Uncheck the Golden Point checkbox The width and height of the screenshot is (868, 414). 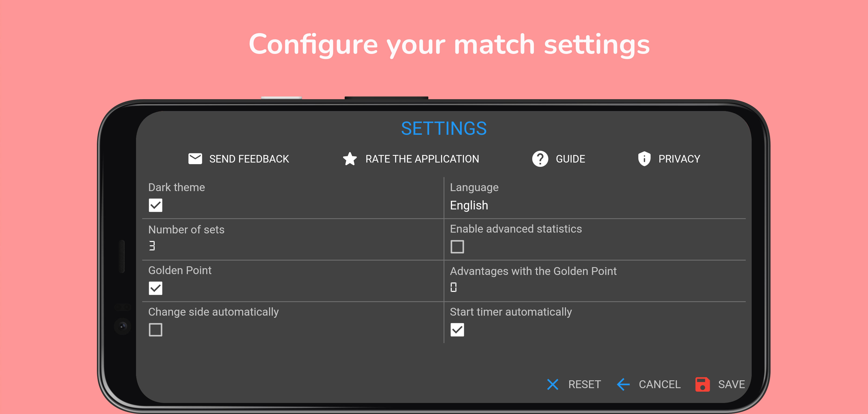coord(155,288)
